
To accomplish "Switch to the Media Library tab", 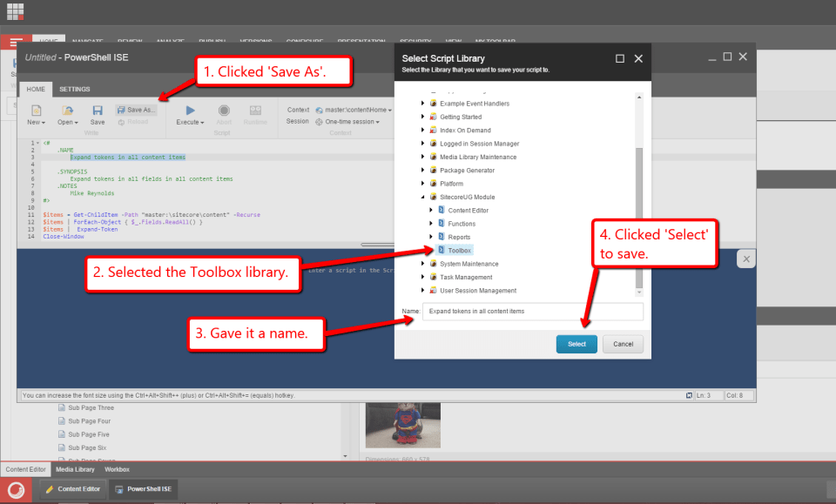I will coord(75,469).
